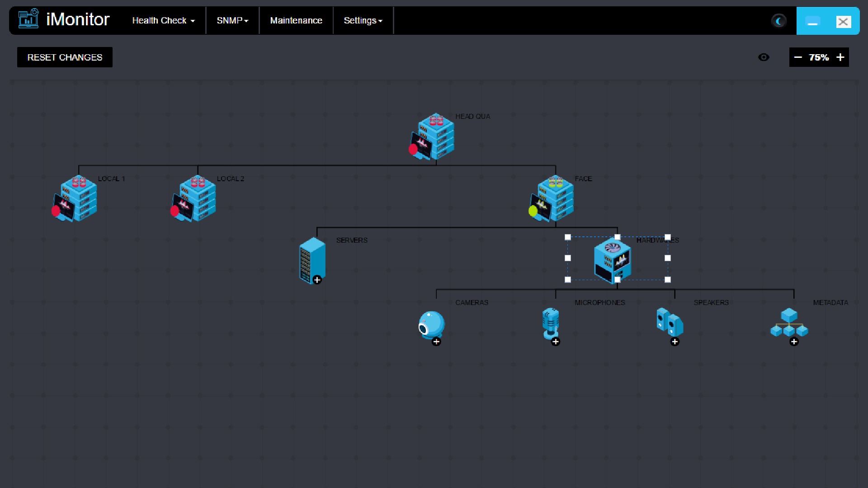Click the LOCAL 2 label

point(231,179)
